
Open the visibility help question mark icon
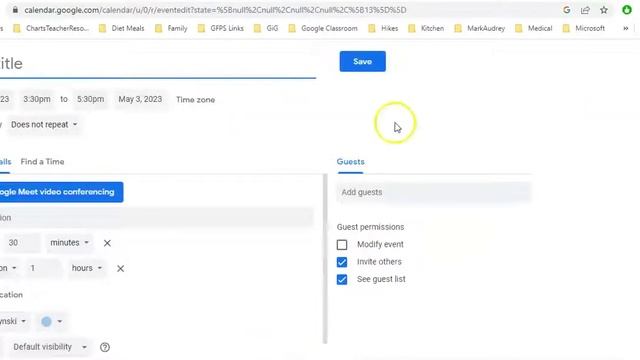(x=105, y=347)
